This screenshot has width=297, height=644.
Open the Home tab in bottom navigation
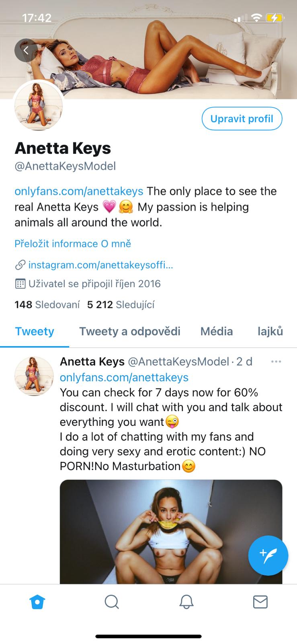coord(37,602)
